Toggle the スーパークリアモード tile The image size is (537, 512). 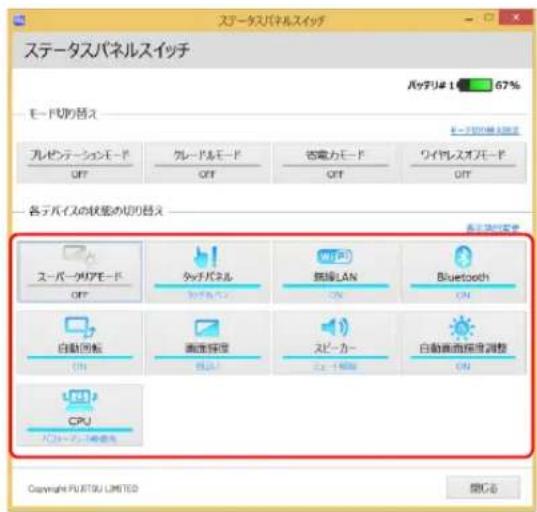80,272
